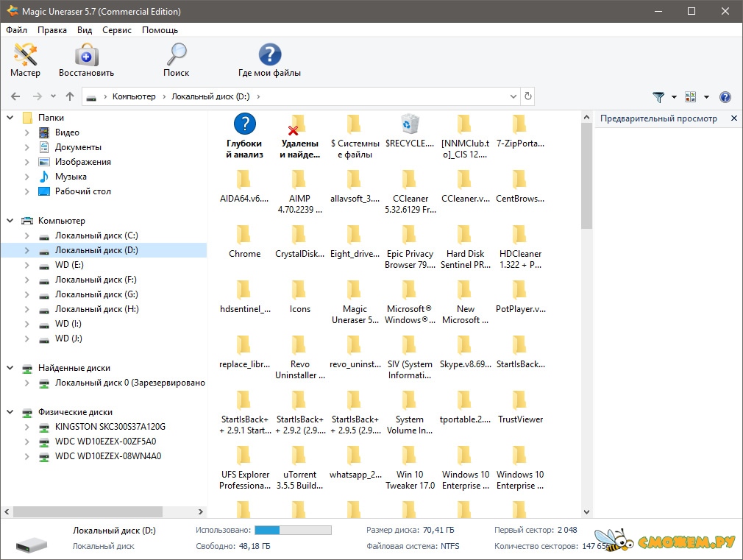Open Где мои файлы help
The image size is (743, 560).
point(269,60)
